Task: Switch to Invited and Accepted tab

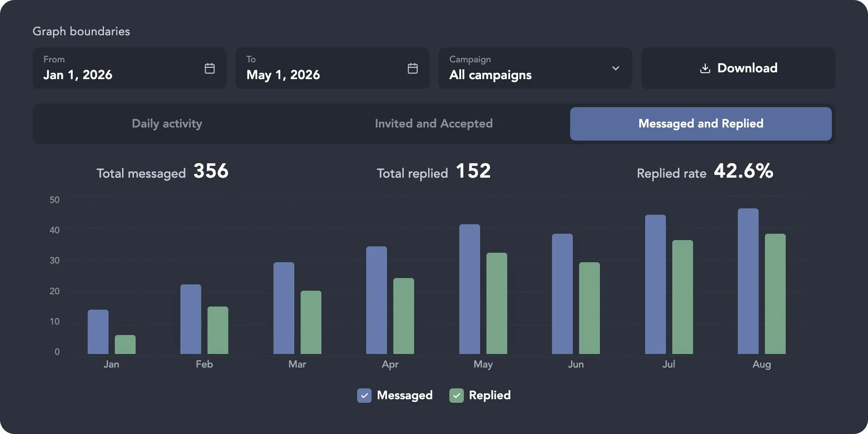Action: [x=434, y=124]
